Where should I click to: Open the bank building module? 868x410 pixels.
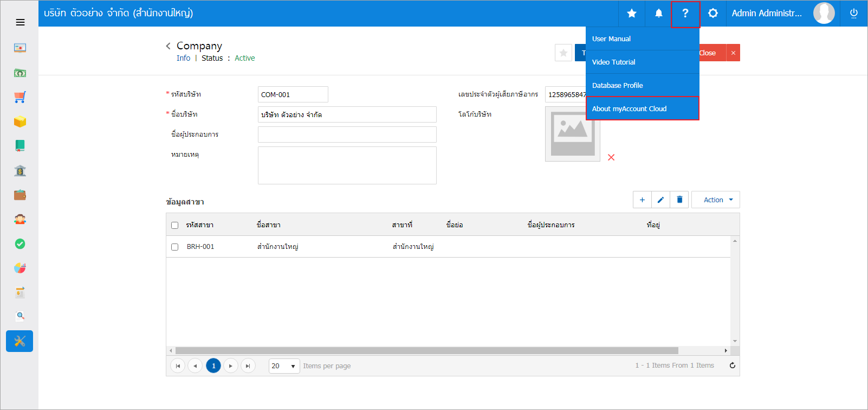point(20,170)
